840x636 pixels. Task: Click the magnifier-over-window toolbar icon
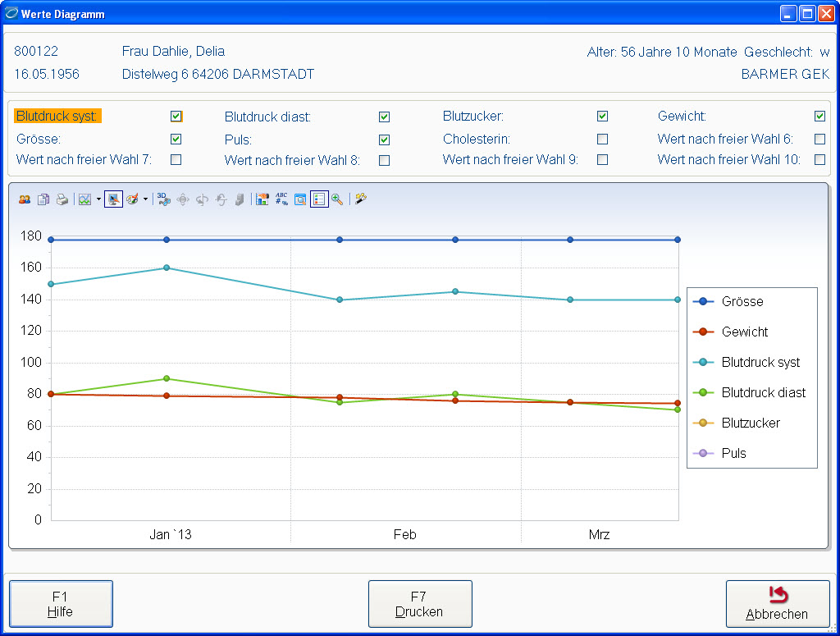tap(300, 199)
